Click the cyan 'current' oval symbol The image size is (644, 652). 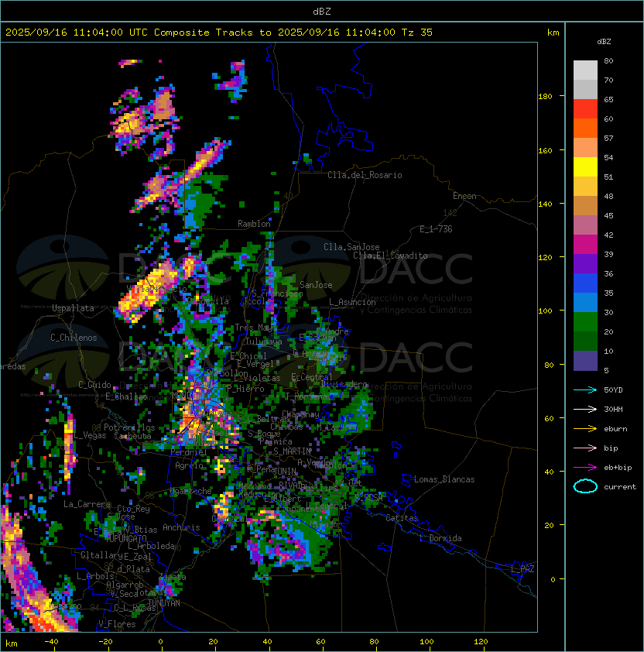click(x=585, y=486)
